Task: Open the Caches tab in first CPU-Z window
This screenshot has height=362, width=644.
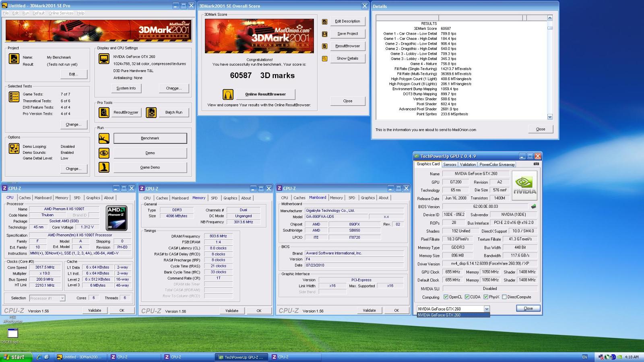Action: pyautogui.click(x=25, y=198)
